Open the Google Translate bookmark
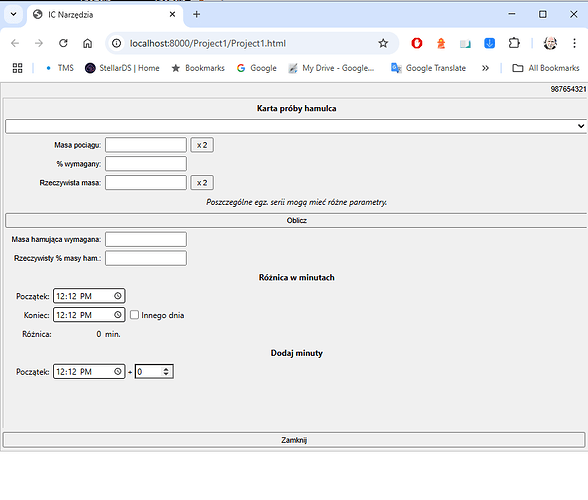Screen dimensions: 588x500 click(428, 68)
